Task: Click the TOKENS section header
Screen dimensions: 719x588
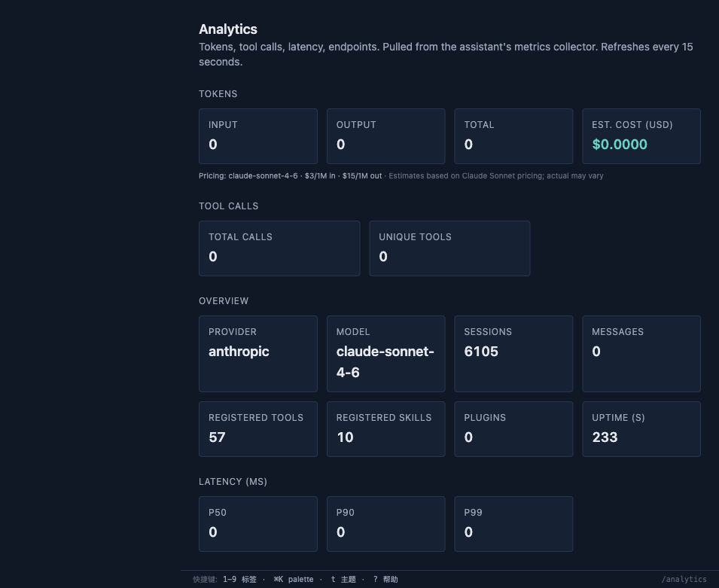Action: tap(218, 94)
